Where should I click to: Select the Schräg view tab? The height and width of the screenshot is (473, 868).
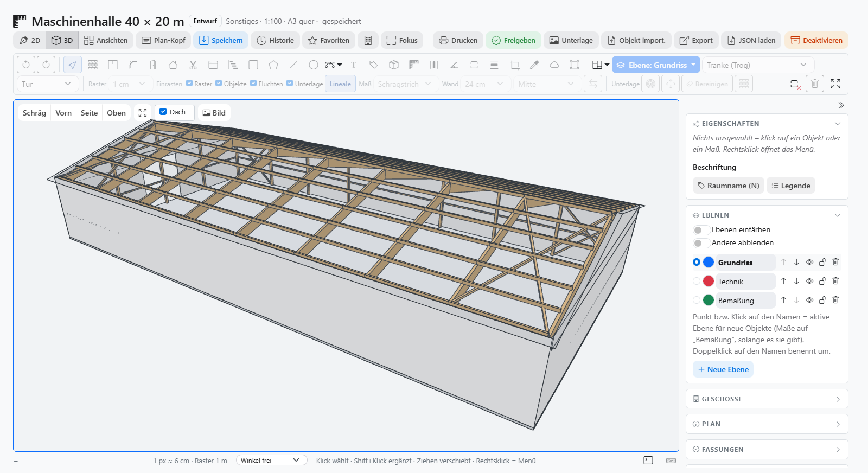click(x=34, y=113)
